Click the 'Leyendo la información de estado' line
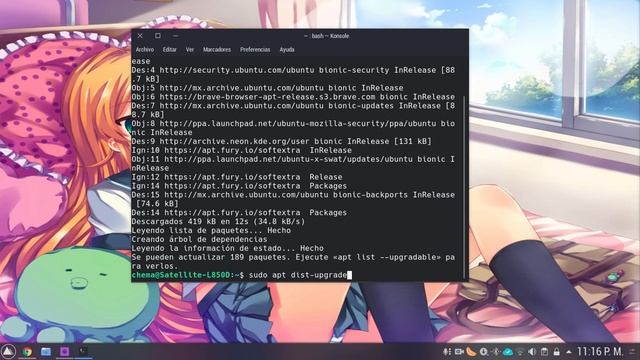This screenshot has width=640, height=360. (227, 249)
